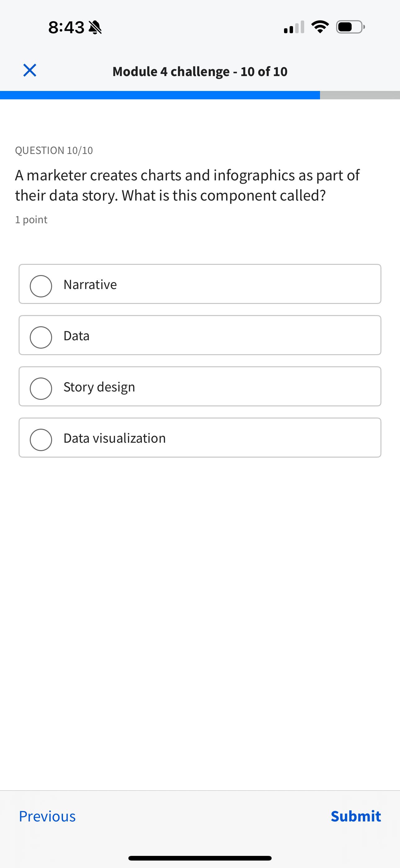Pick the Data visualization radio button
The width and height of the screenshot is (400, 868).
pos(41,440)
